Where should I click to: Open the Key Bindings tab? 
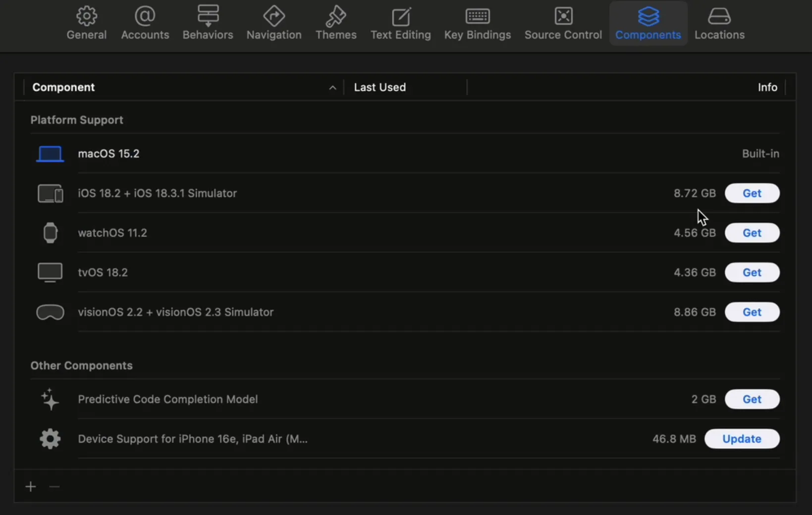478,23
